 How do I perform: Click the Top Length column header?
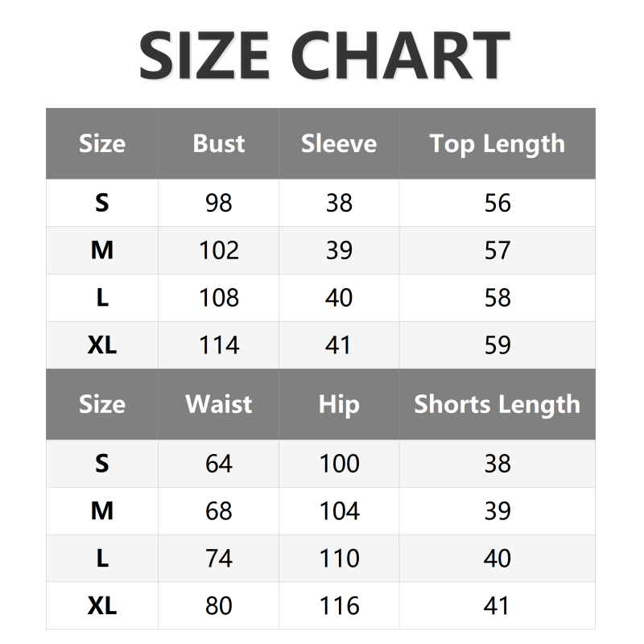pyautogui.click(x=497, y=143)
